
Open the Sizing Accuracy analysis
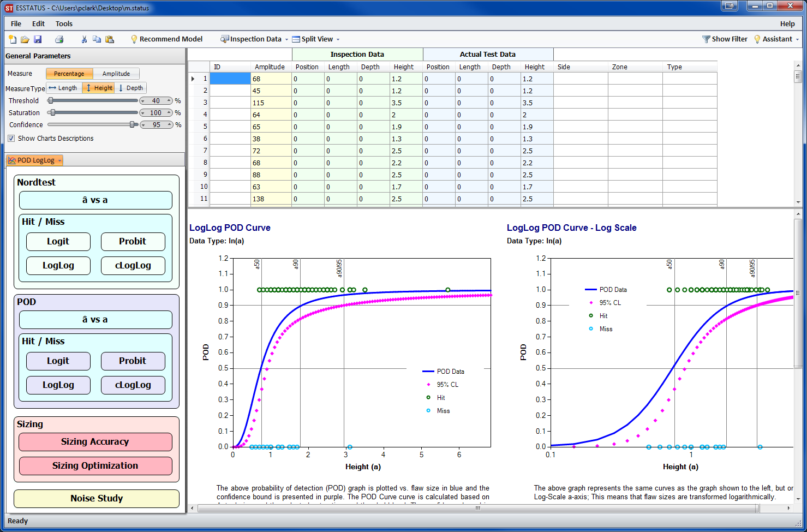point(95,442)
